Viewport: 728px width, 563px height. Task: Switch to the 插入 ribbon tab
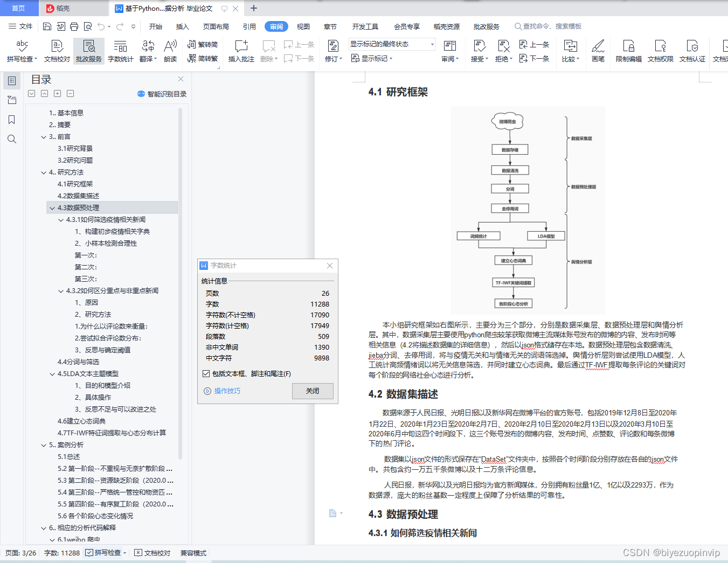pos(183,26)
